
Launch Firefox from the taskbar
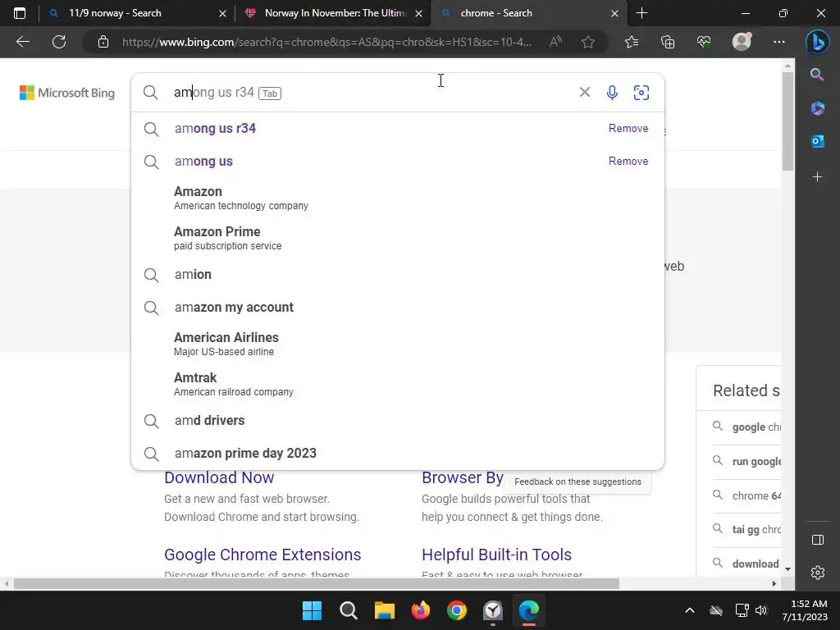(421, 610)
